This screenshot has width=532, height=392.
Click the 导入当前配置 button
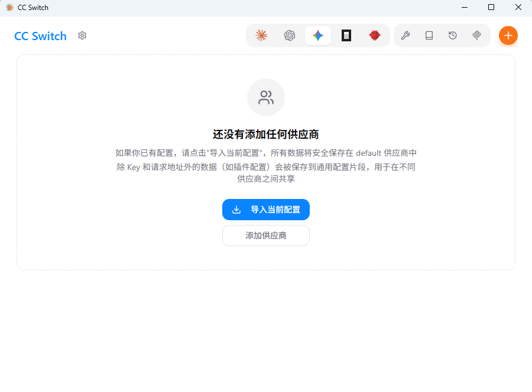[x=265, y=210]
